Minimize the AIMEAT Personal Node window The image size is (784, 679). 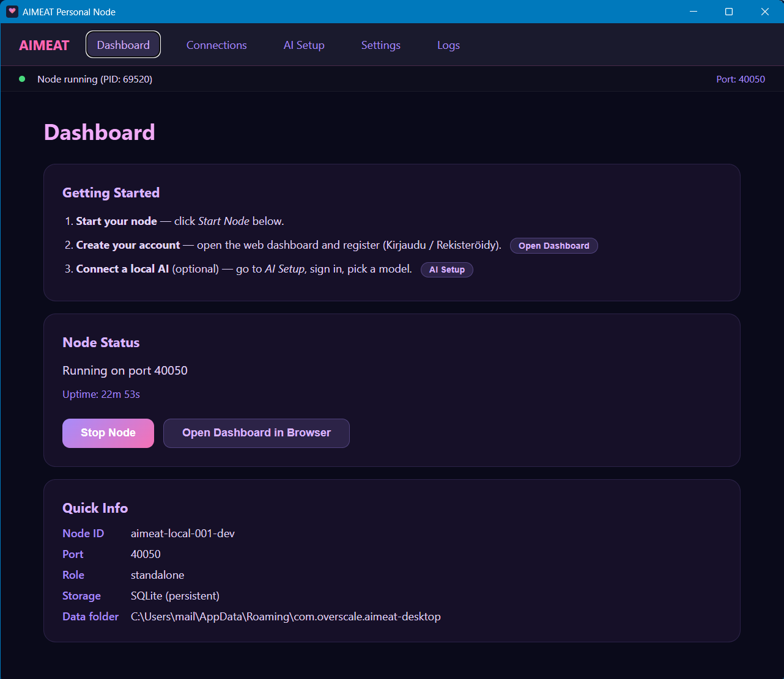pyautogui.click(x=693, y=12)
